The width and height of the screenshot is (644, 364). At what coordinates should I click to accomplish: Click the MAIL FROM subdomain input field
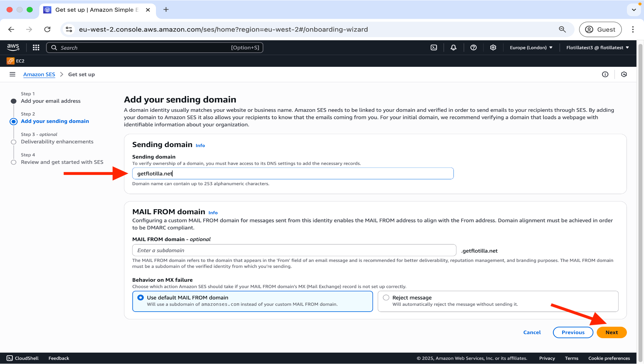pos(294,250)
